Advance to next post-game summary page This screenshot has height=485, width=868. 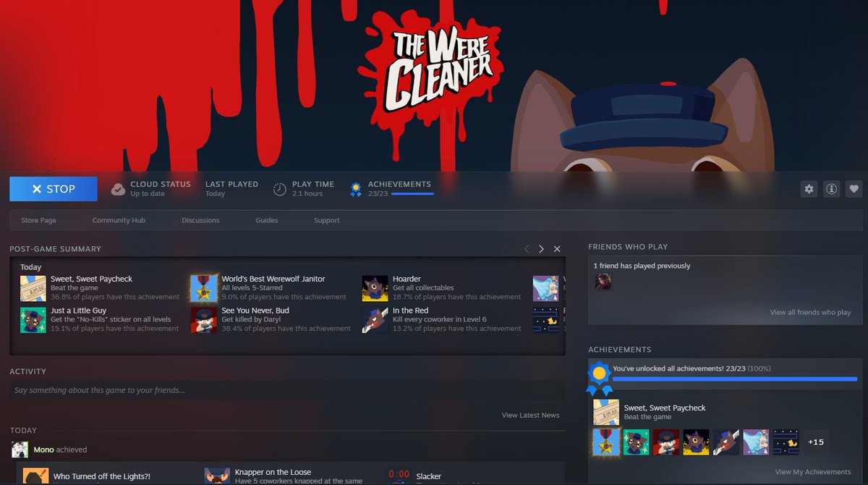[x=541, y=249]
